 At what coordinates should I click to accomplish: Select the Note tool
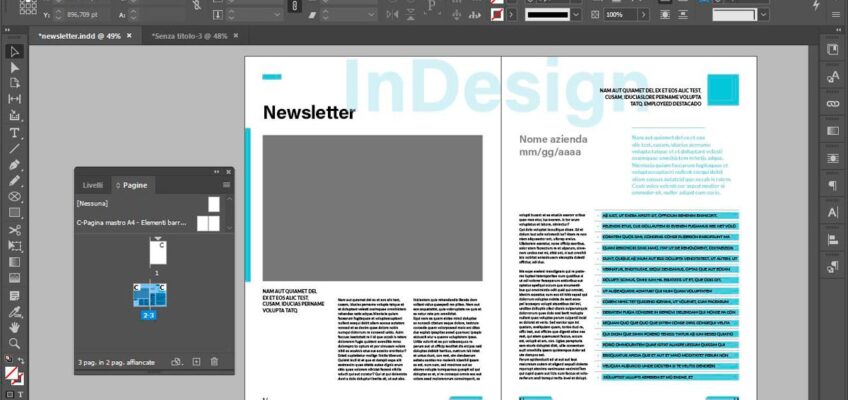click(15, 296)
